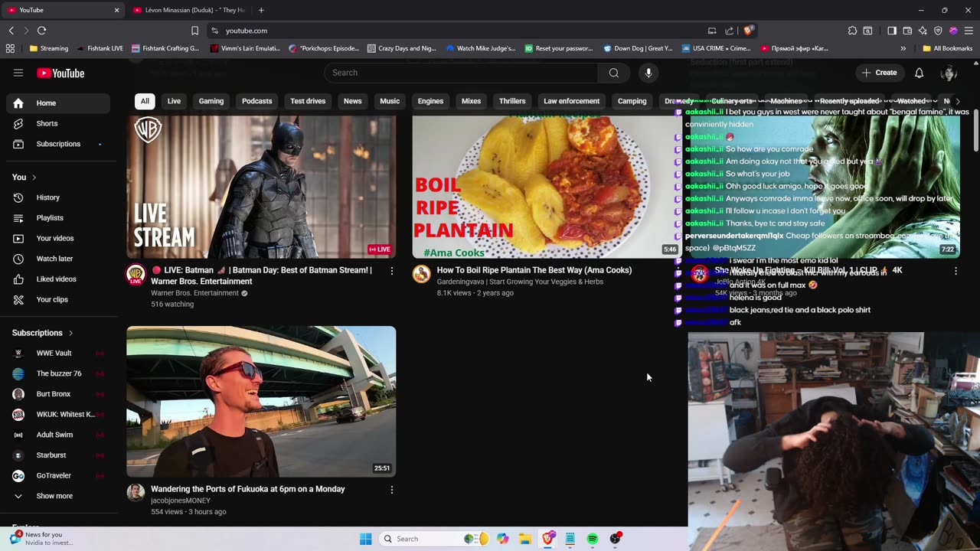The width and height of the screenshot is (980, 551).
Task: Select the Camping filter chip
Action: pyautogui.click(x=632, y=101)
